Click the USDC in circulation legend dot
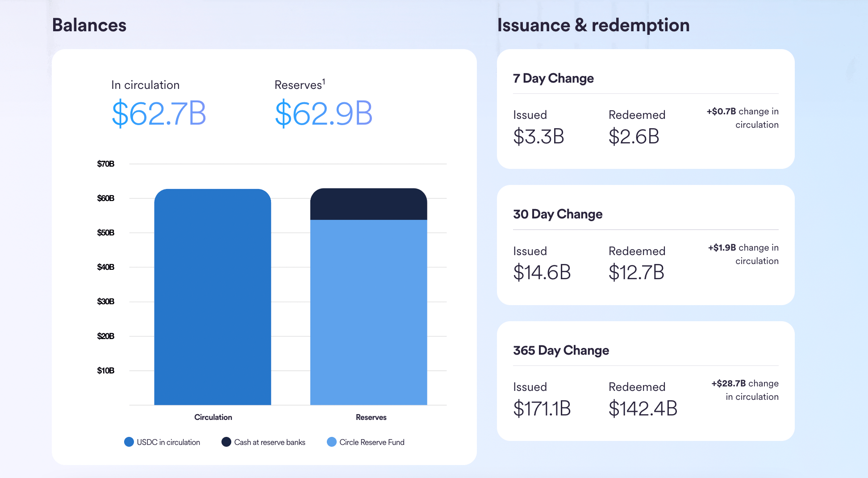Screen dimensions: 868x478 click(129, 442)
